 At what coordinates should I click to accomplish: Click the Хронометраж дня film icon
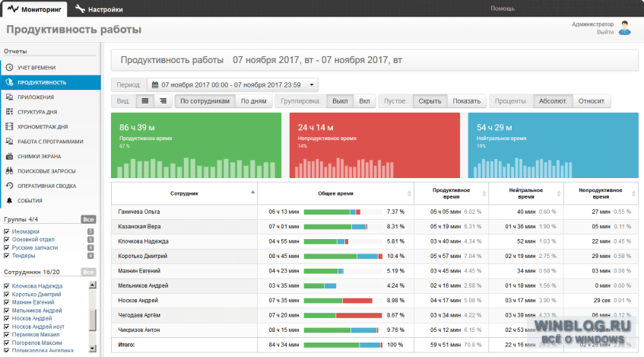coord(9,126)
